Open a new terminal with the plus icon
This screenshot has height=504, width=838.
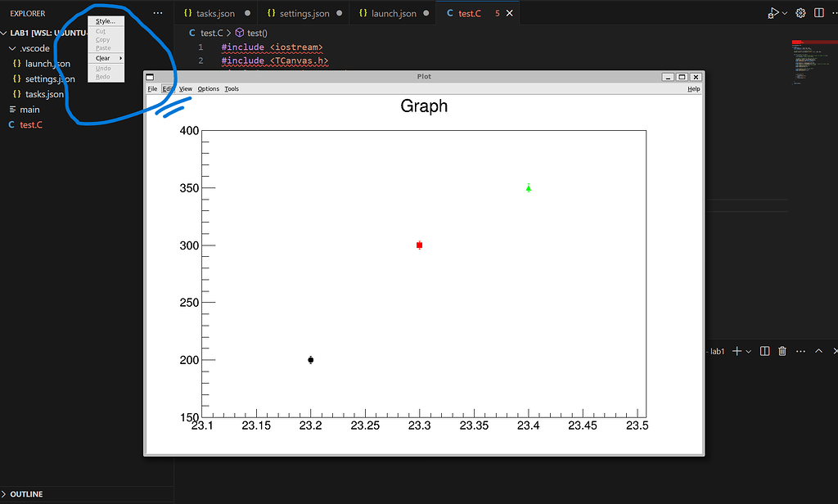739,350
